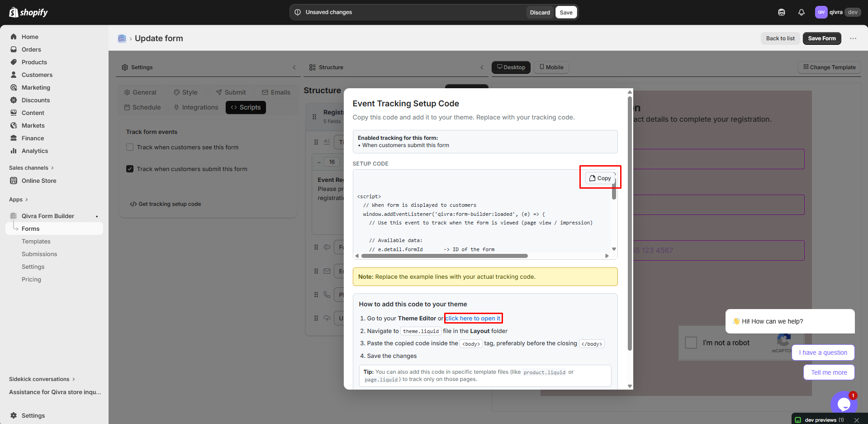Switch preview to Mobile
The width and height of the screenshot is (868, 424).
(551, 67)
